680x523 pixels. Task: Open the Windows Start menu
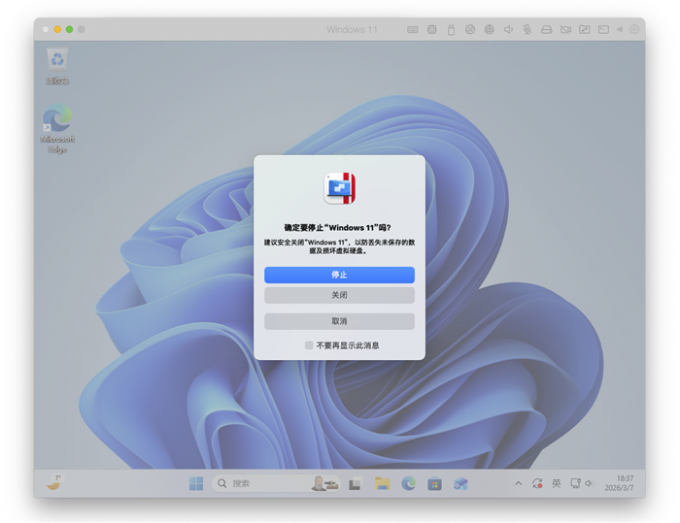point(196,483)
